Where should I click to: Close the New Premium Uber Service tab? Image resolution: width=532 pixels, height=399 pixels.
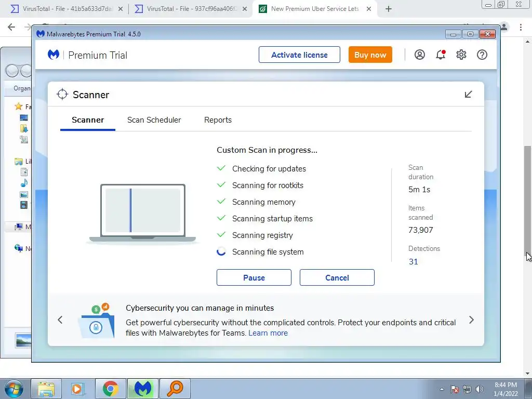coord(369,9)
